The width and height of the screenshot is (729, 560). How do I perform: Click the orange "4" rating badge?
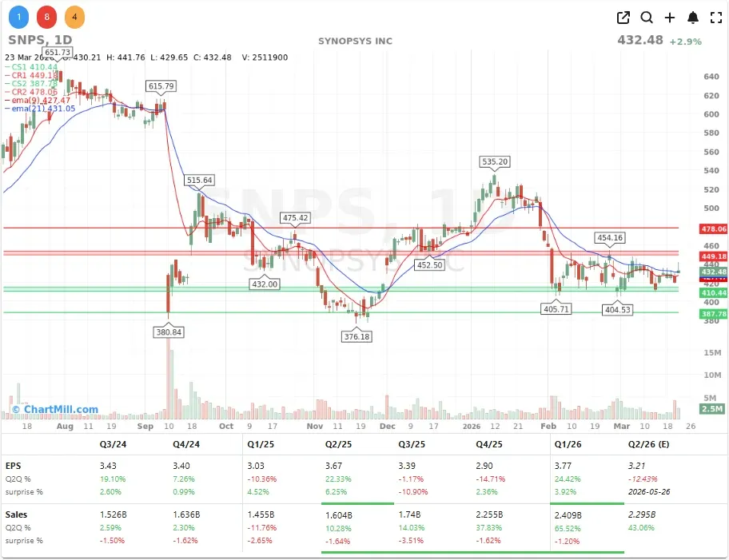(x=74, y=16)
